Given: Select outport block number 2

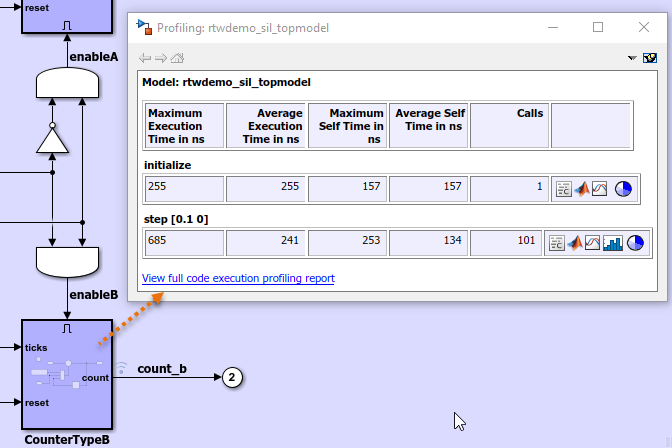Looking at the screenshot, I should point(232,377).
